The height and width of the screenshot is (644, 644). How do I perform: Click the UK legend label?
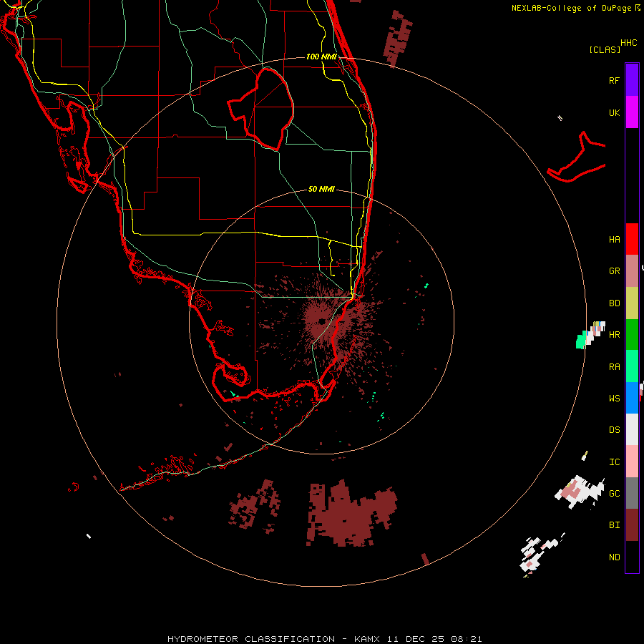[614, 112]
